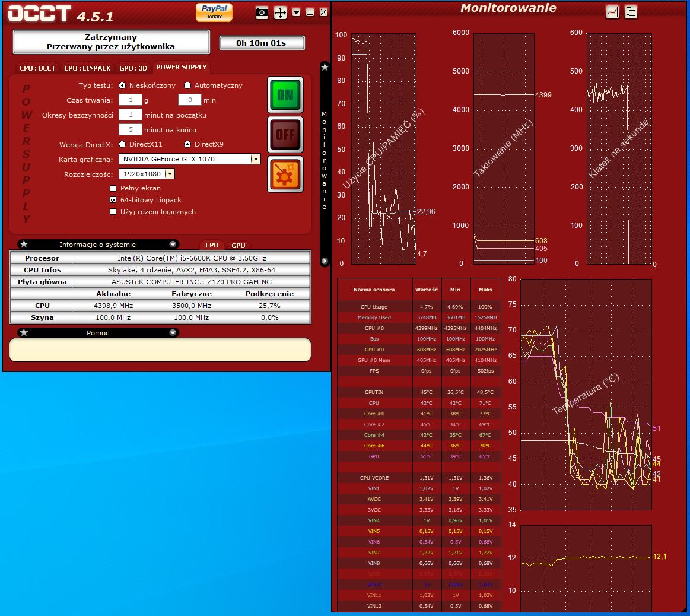This screenshot has width=690, height=616.
Task: Click the 'minut na końcu' idle field
Action: point(131,129)
